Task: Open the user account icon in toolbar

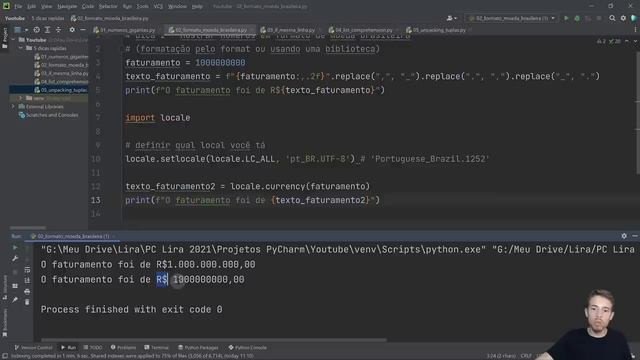Action: [451, 18]
